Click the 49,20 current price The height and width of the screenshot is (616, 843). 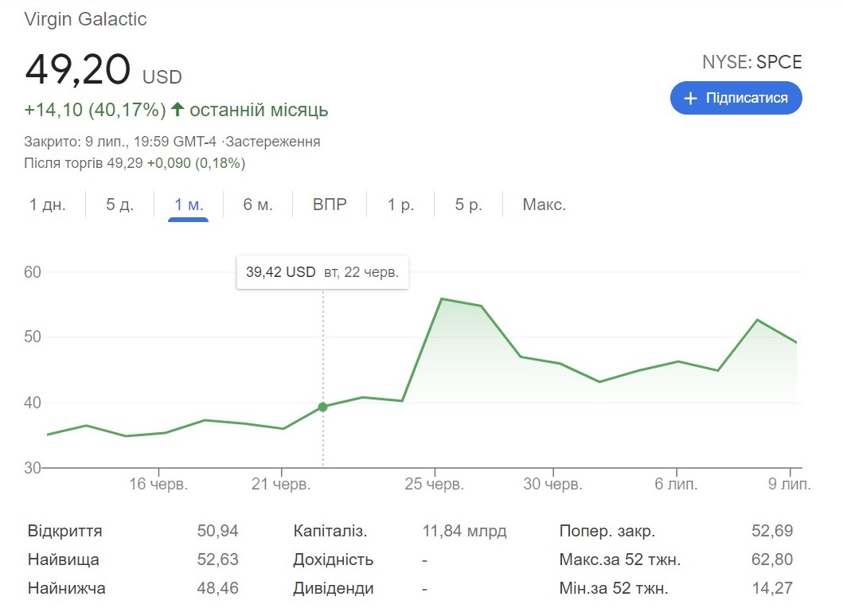[x=77, y=70]
